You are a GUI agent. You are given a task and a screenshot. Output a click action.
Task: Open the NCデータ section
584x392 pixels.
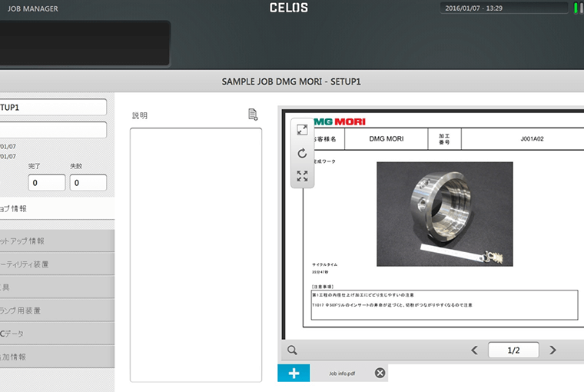57,334
